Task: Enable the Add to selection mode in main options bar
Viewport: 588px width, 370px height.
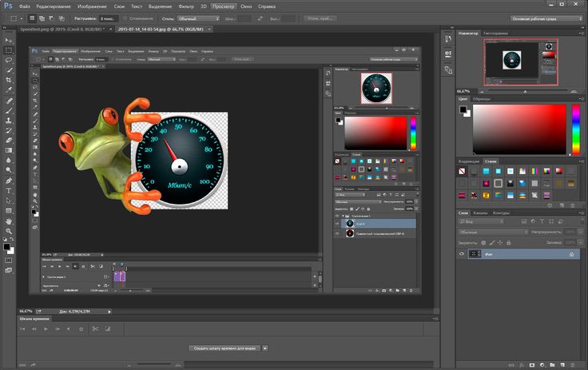Action: click(42, 18)
